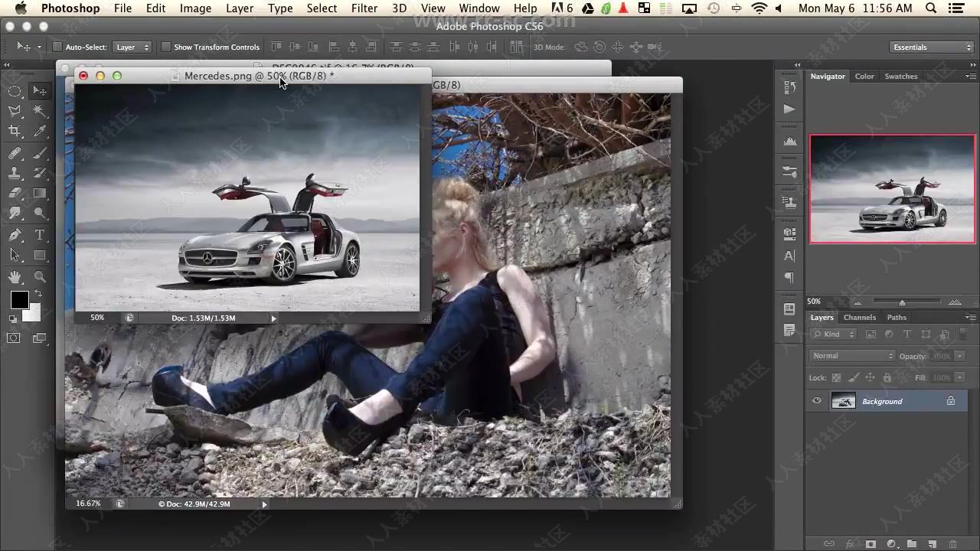Enable the Auto-Select checkbox
This screenshot has height=551, width=980.
tap(57, 47)
